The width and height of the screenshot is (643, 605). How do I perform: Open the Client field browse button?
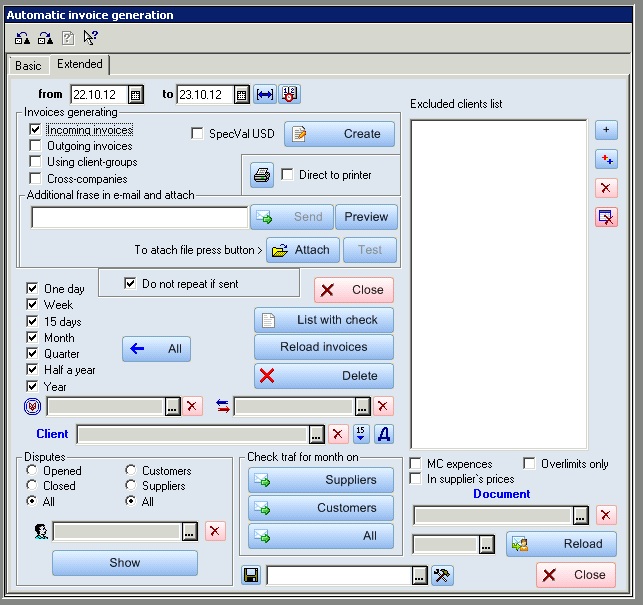pos(316,434)
